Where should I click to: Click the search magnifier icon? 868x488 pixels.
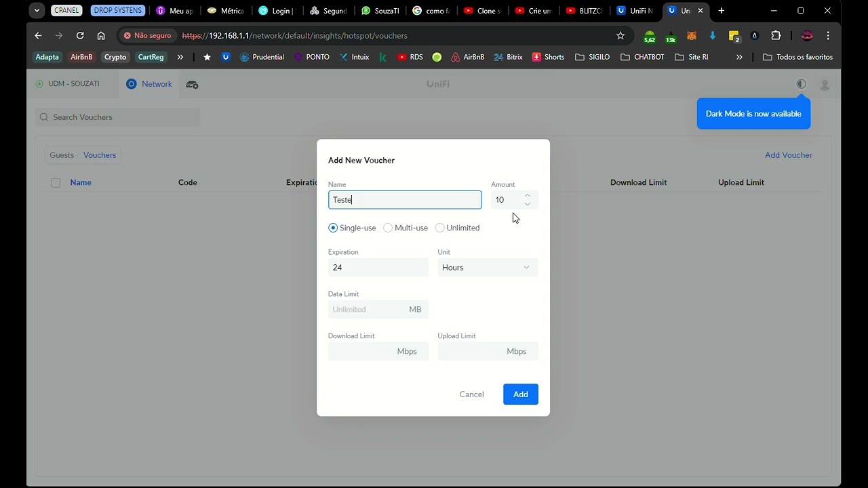click(x=44, y=117)
